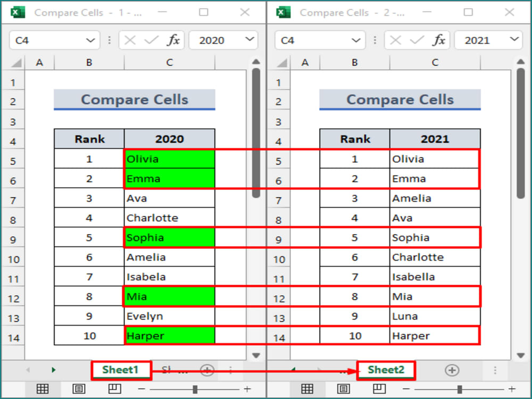Click Enter checkmark icon in right formula bar

click(x=417, y=40)
